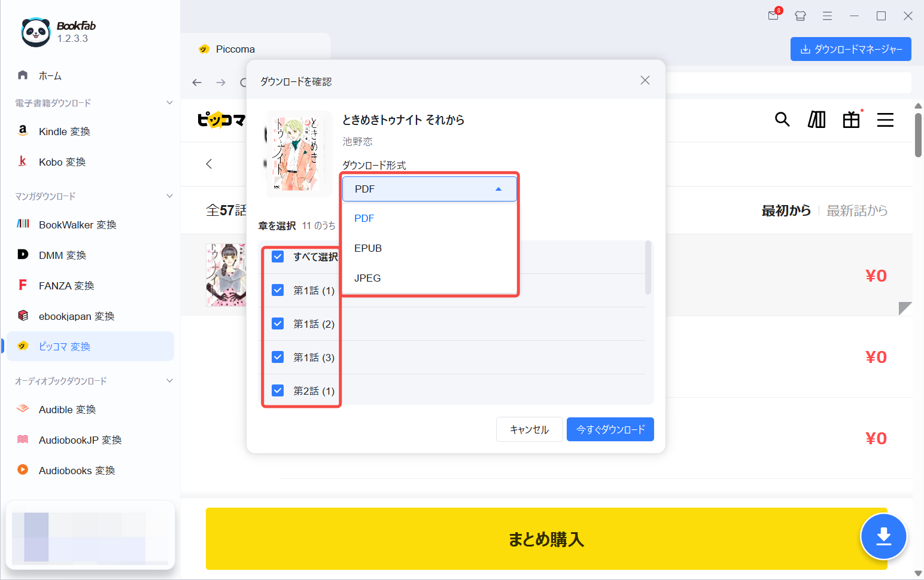Image resolution: width=924 pixels, height=580 pixels.
Task: Open the Piccoma site hamburger menu
Action: pos(885,120)
